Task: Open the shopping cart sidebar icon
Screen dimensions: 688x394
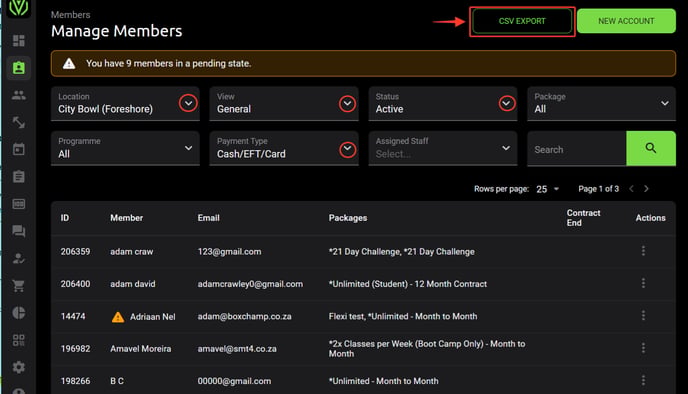Action: pos(18,286)
